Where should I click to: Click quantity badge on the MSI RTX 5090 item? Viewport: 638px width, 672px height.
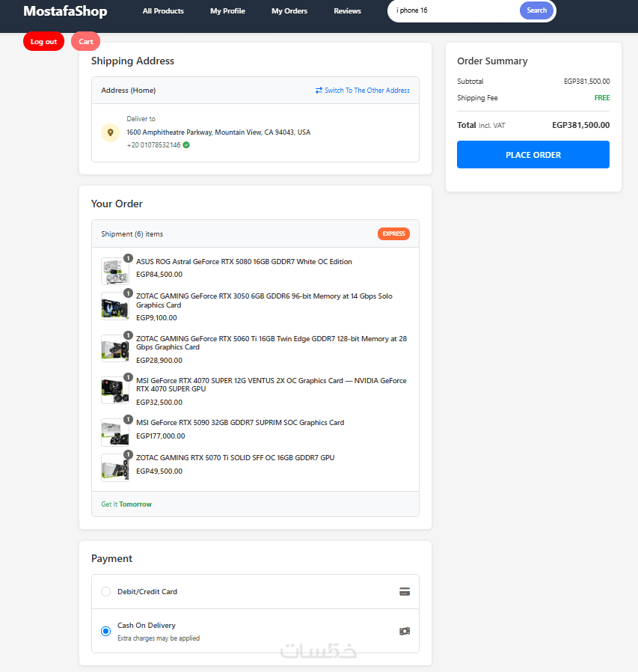tap(128, 419)
